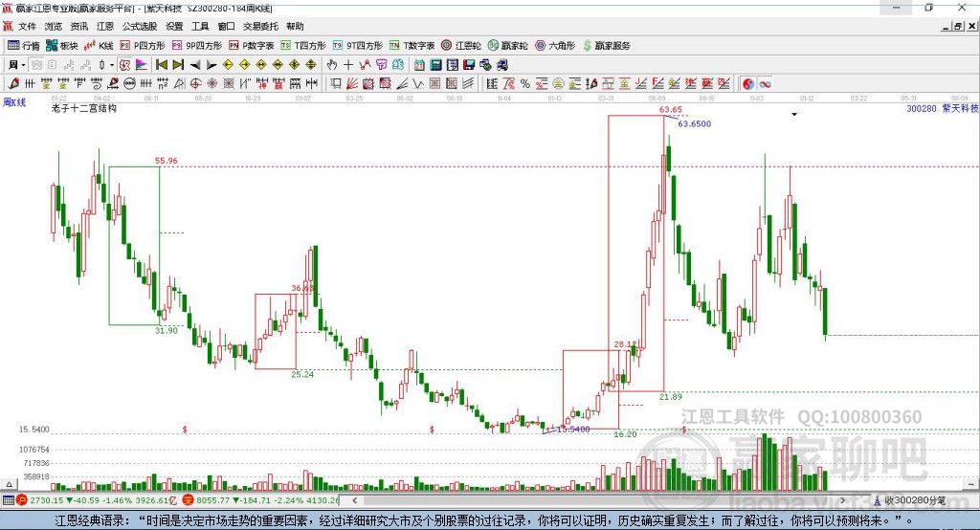Screen dimensions: 980x530
Task: Expand the candlestick chart type dropdown arrow
Action: point(112,65)
